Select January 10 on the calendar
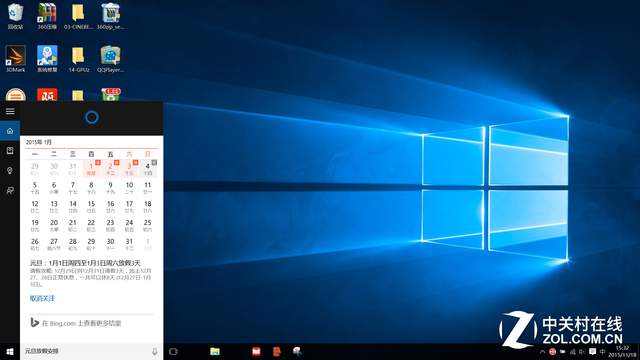640x360 pixels. coord(129,187)
